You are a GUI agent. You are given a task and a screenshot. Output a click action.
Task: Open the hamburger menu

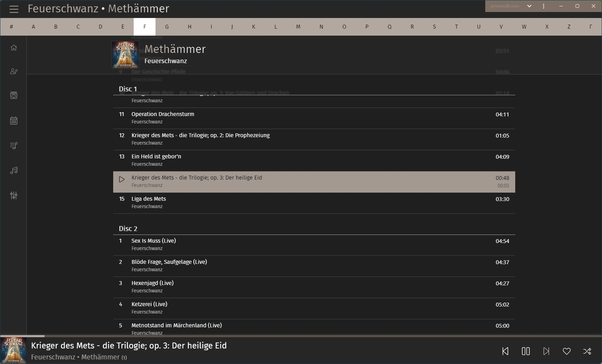click(x=14, y=9)
